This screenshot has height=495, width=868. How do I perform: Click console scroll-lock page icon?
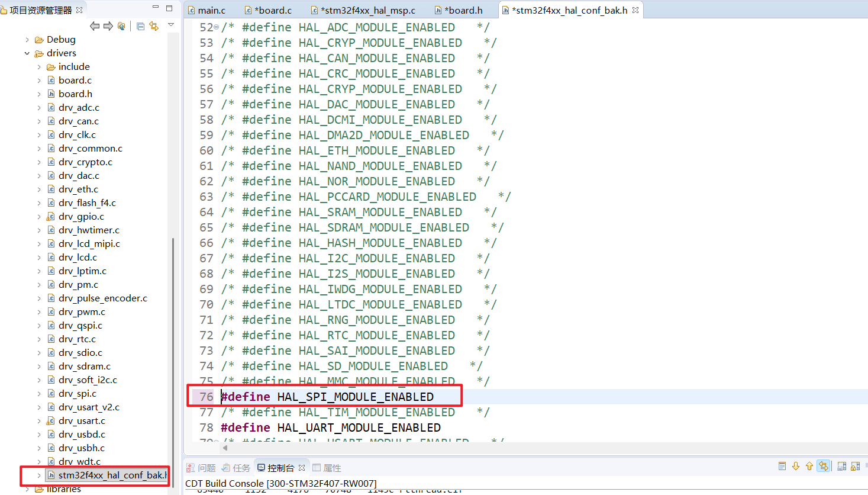click(x=782, y=467)
